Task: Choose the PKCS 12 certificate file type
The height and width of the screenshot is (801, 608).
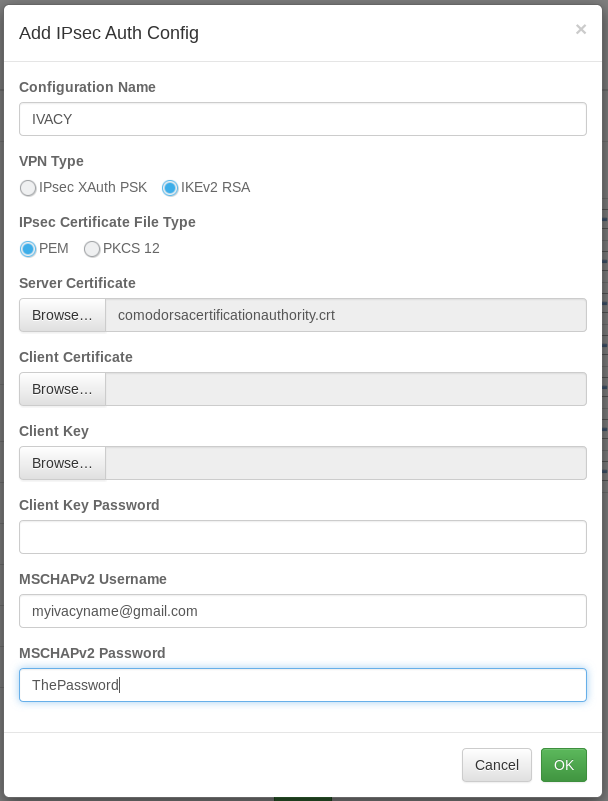Action: (92, 249)
